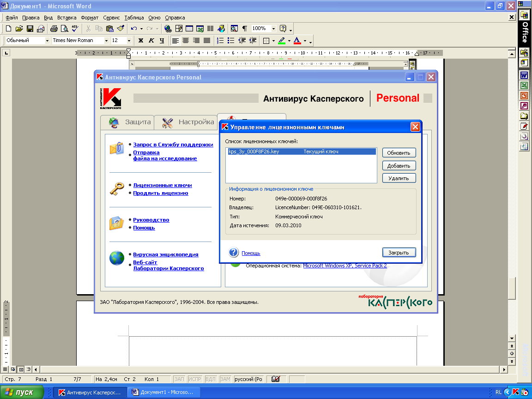Open the Вирусная энциклопедия link
532x399 pixels.
(166, 254)
